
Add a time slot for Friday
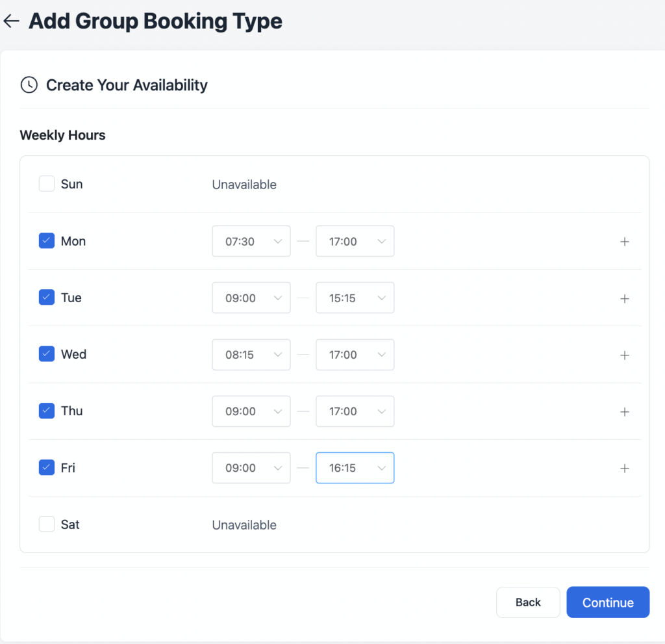624,468
